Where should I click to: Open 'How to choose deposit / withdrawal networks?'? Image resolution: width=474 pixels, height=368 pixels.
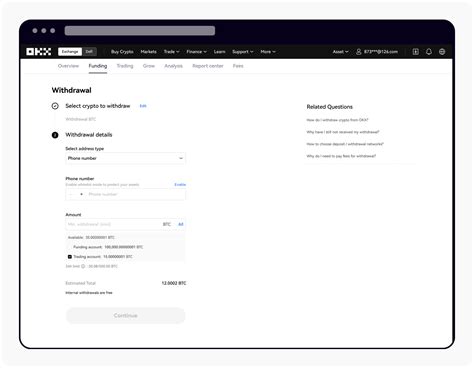coord(345,144)
